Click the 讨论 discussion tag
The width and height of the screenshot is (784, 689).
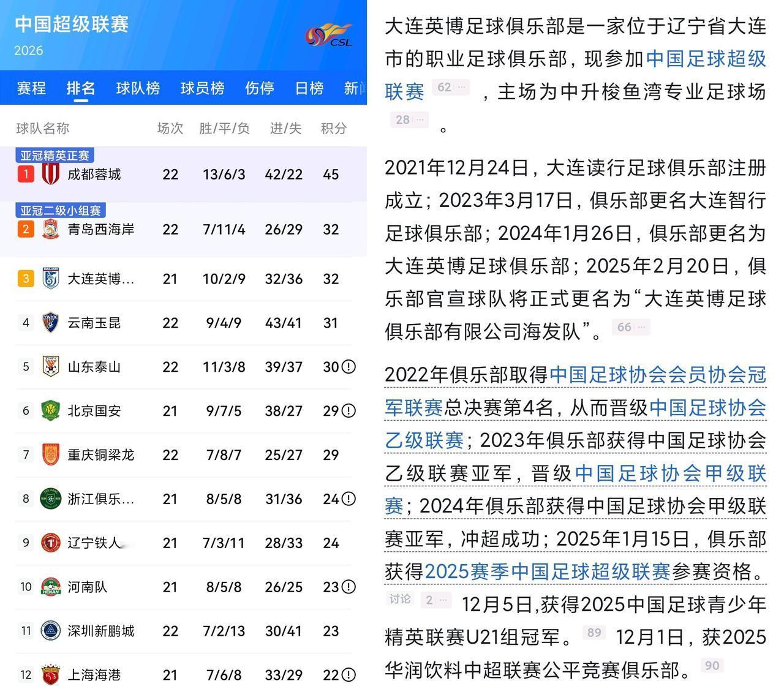400,599
